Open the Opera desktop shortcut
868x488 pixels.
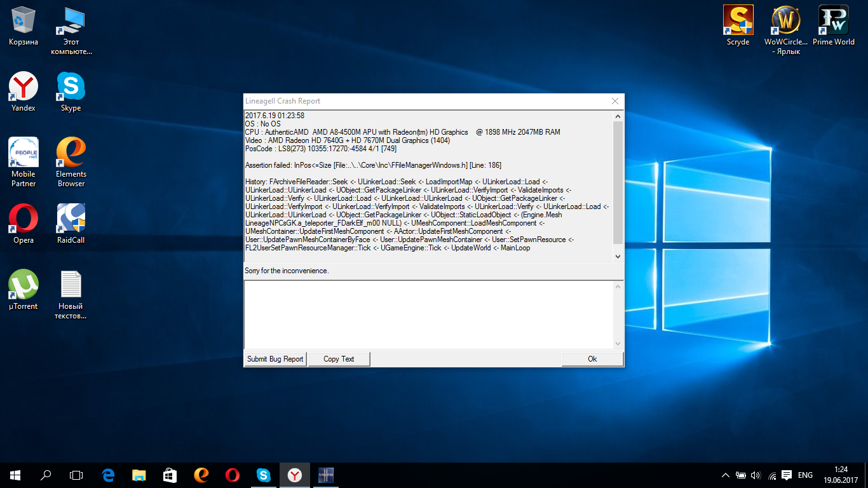24,219
